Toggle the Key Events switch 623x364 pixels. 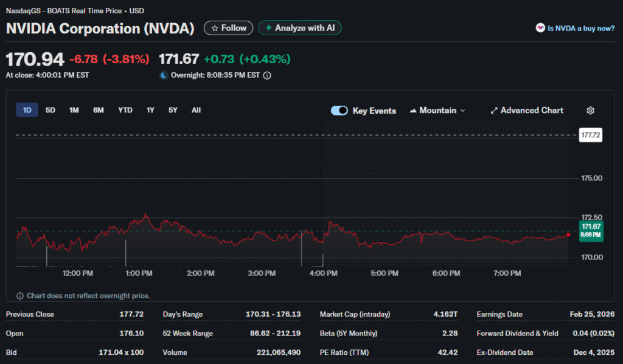click(x=339, y=111)
